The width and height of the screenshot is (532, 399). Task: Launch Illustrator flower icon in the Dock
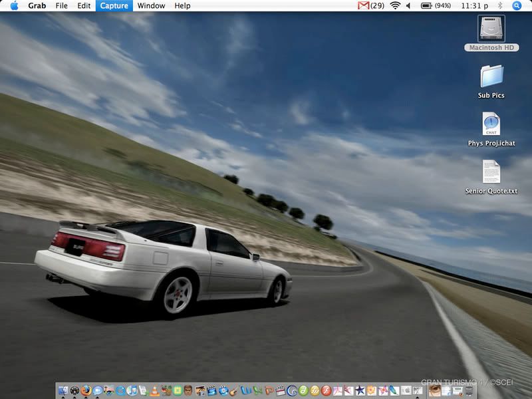point(372,391)
